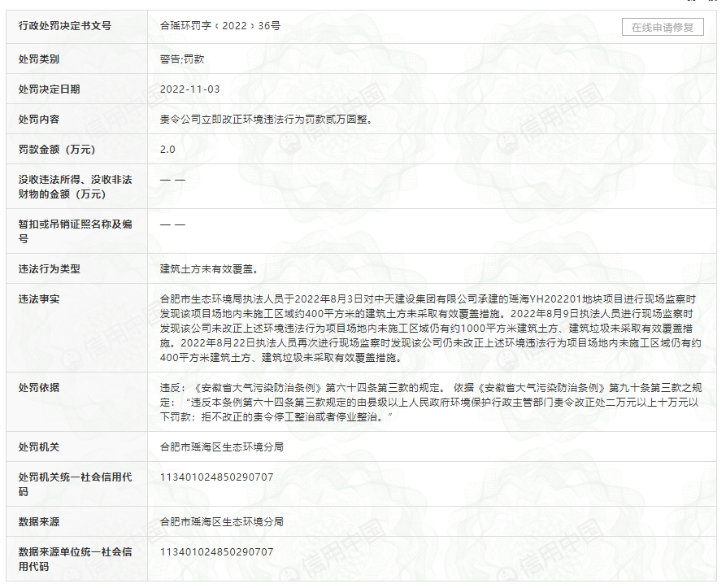Click the 暂扣或吊销证照名称及编号 label
This screenshot has width=726, height=588.
pyautogui.click(x=75, y=231)
